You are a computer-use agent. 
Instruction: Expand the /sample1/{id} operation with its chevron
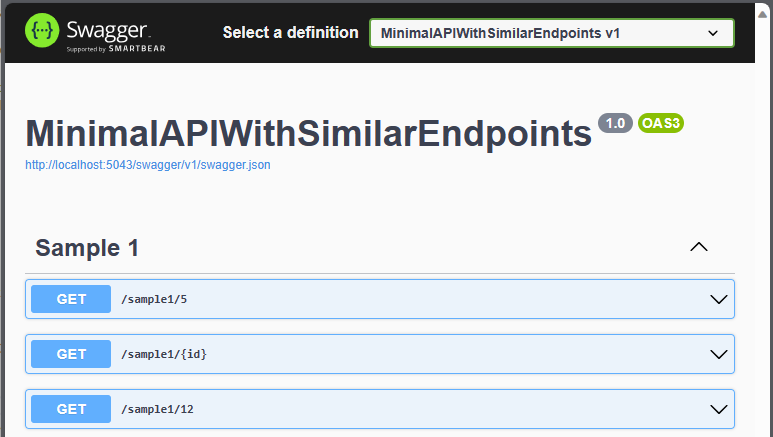point(718,354)
